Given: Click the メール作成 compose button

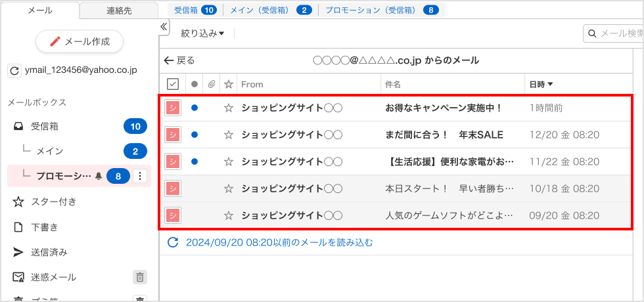Looking at the screenshot, I should 80,41.
